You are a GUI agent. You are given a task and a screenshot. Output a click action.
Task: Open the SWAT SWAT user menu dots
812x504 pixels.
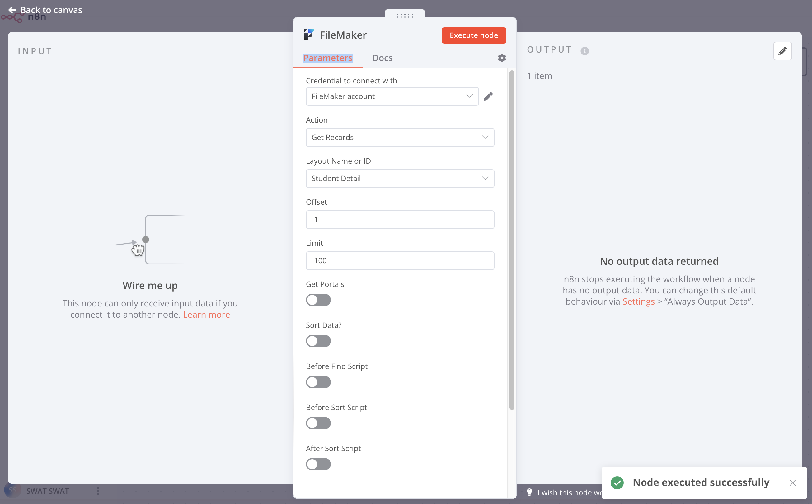[98, 491]
